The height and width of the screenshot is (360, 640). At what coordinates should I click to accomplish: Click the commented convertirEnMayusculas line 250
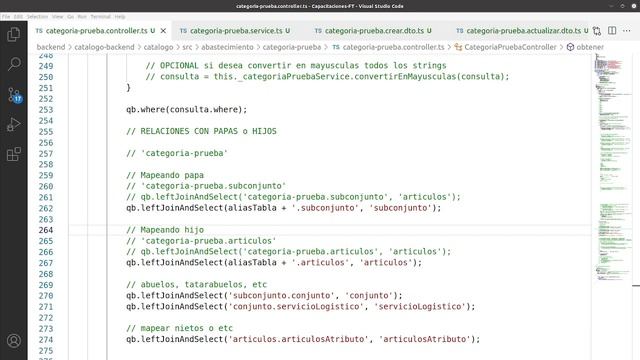point(327,77)
